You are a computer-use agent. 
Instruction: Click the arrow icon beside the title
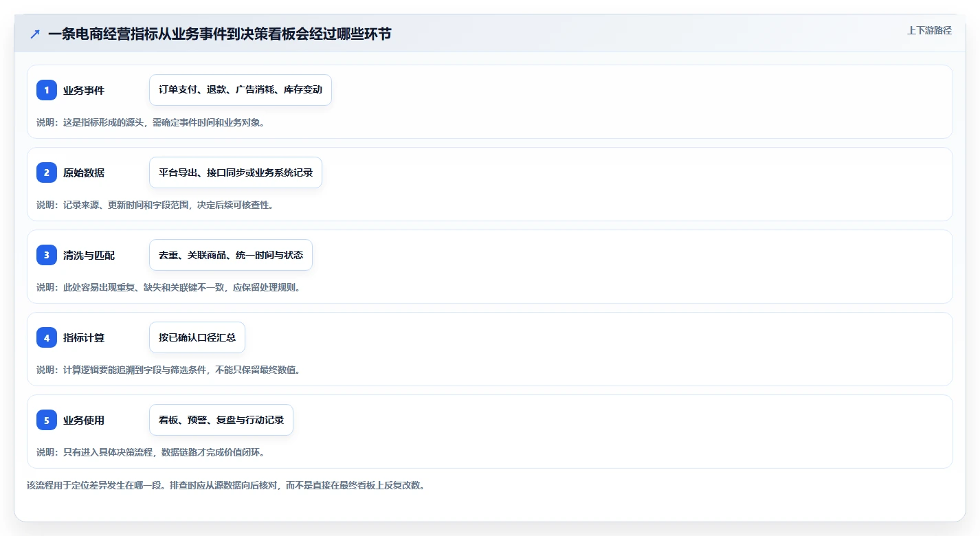tap(35, 34)
